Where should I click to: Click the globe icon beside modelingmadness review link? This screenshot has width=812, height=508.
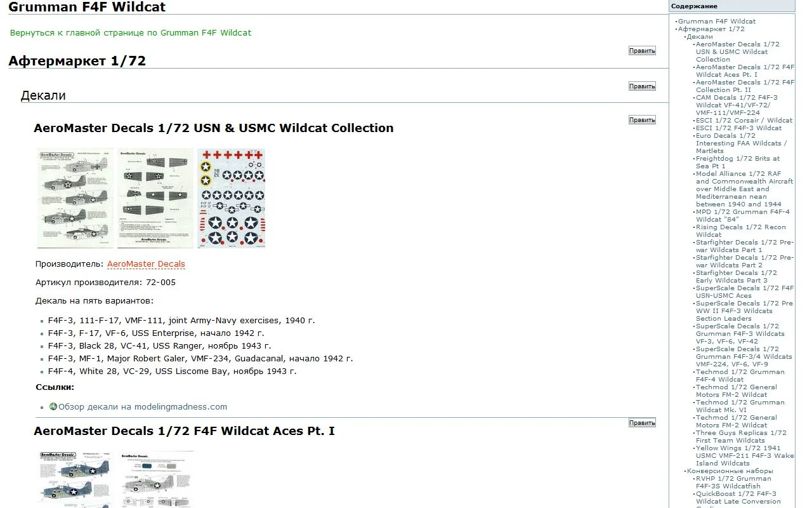coord(53,406)
